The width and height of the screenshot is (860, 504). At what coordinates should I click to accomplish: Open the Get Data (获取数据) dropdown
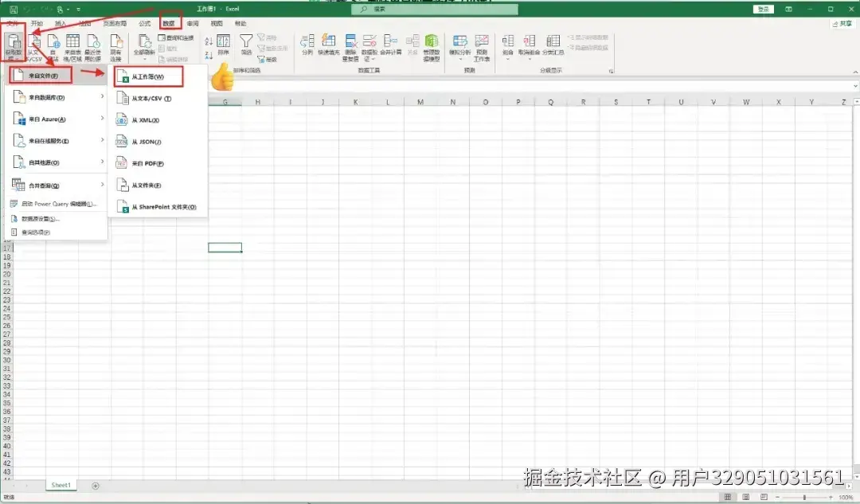[14, 47]
